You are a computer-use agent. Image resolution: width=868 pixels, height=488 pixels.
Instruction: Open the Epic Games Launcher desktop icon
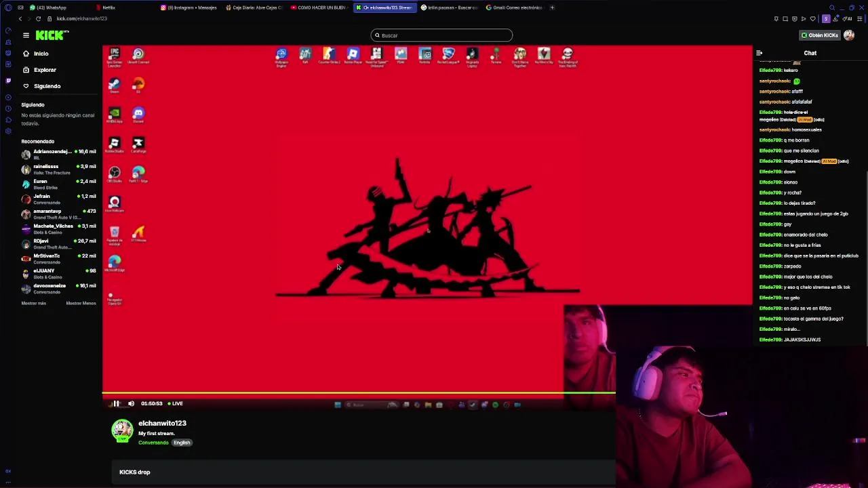click(115, 57)
